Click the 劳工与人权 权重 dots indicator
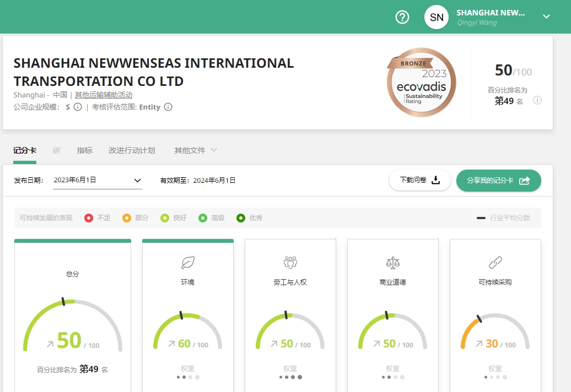Screen dimensions: 571x392 pos(290,377)
